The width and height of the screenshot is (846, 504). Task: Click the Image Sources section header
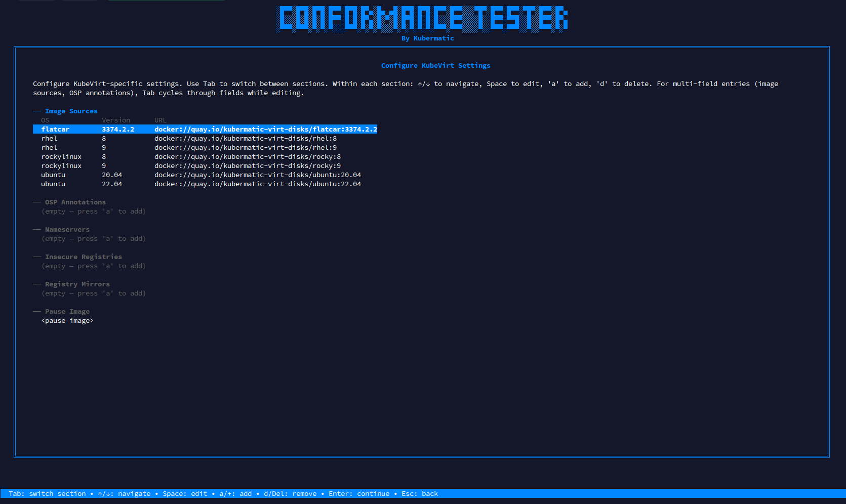(71, 111)
